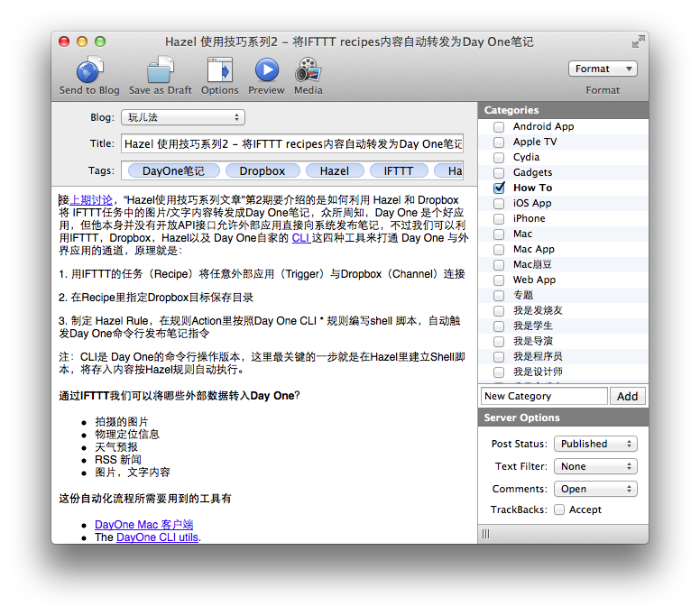Check the Android App category
This screenshot has width=700, height=615.
coord(499,127)
